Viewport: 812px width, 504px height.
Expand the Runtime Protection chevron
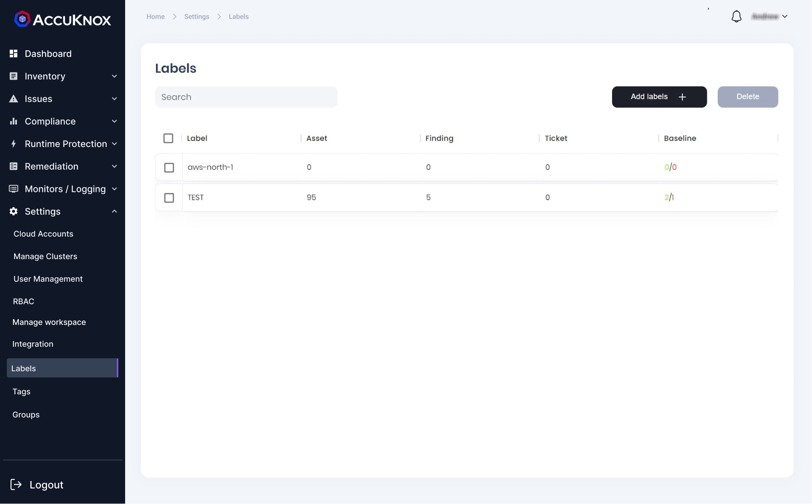114,144
